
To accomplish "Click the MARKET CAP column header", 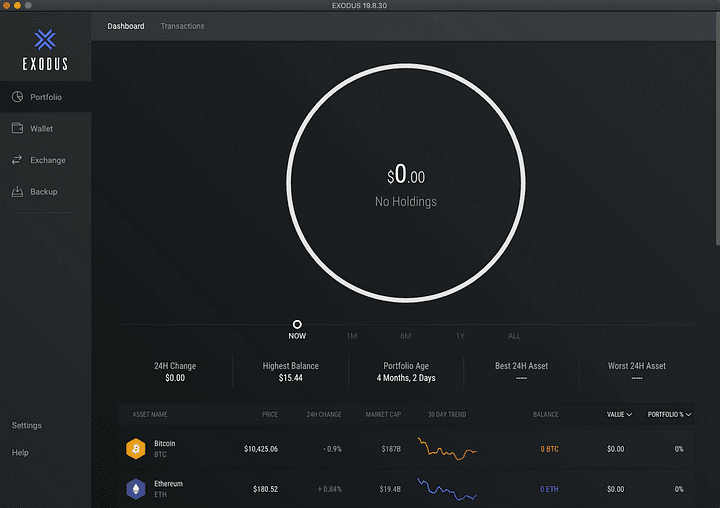I will click(383, 414).
